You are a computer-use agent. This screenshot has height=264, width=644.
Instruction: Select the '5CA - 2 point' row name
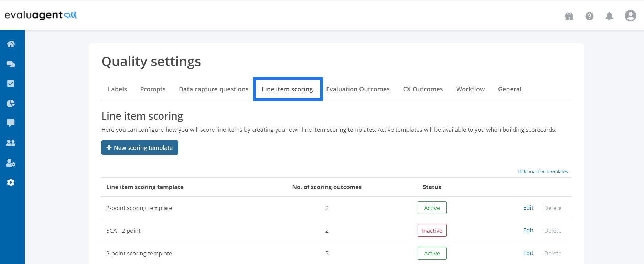pyautogui.click(x=123, y=231)
